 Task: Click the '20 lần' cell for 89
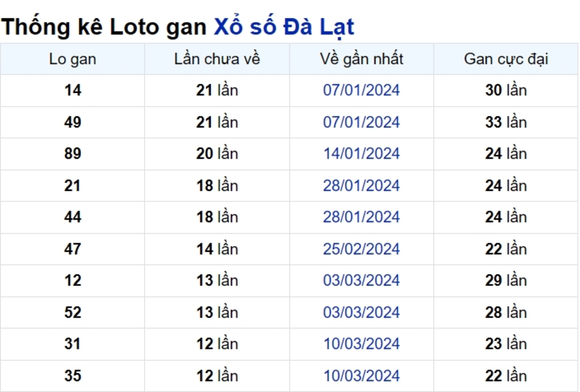point(217,154)
